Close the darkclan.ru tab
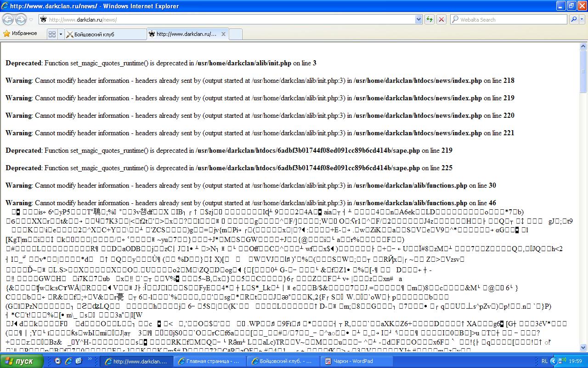The image size is (588, 368). [224, 34]
